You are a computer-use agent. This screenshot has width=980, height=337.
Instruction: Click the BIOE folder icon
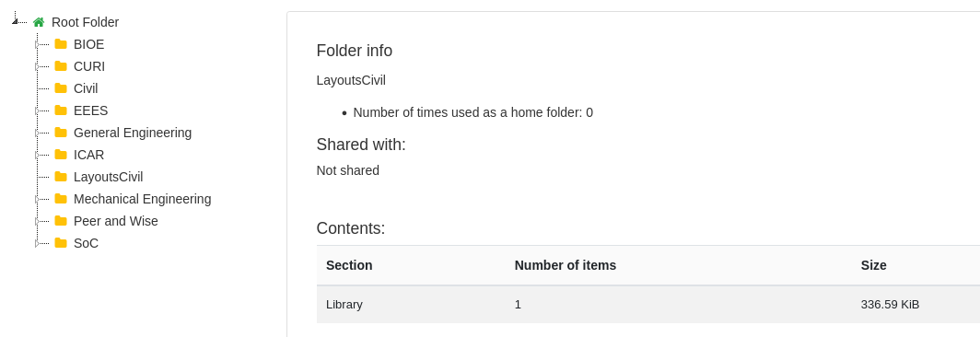(x=61, y=44)
